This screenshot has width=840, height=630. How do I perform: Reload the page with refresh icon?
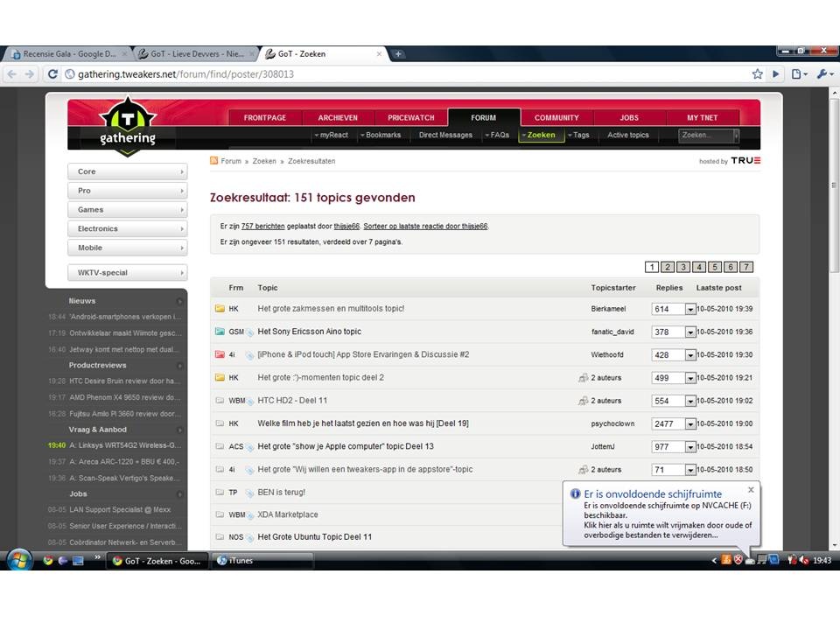tap(52, 73)
